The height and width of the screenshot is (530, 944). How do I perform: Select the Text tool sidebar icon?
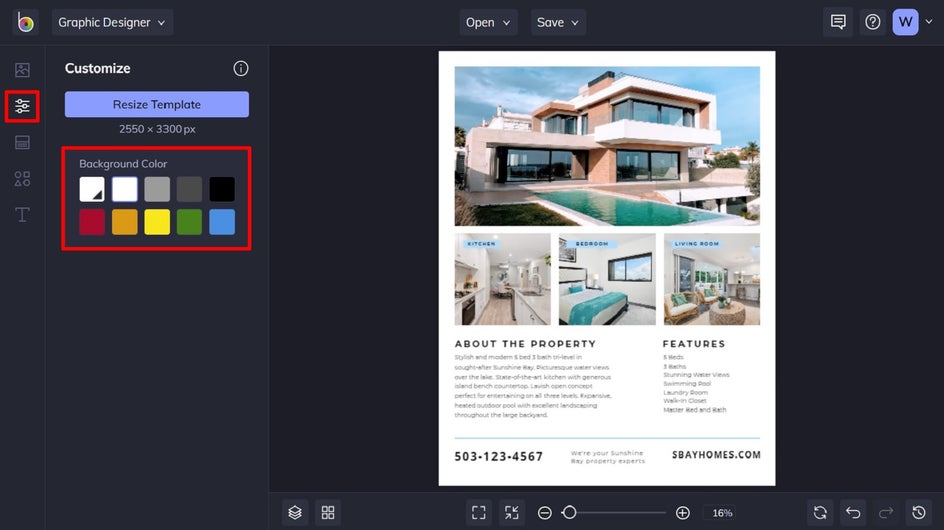point(22,215)
